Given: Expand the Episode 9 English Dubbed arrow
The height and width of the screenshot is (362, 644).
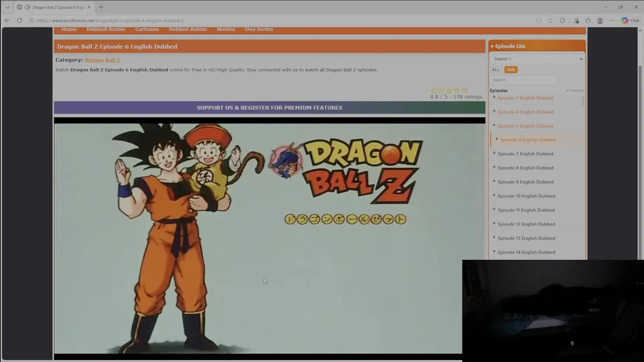Looking at the screenshot, I should [x=494, y=181].
